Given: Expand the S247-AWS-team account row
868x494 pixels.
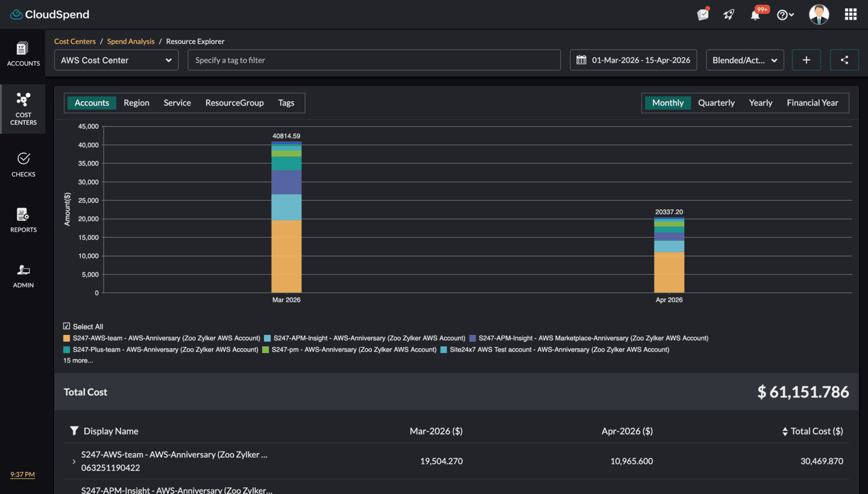Looking at the screenshot, I should pyautogui.click(x=74, y=461).
